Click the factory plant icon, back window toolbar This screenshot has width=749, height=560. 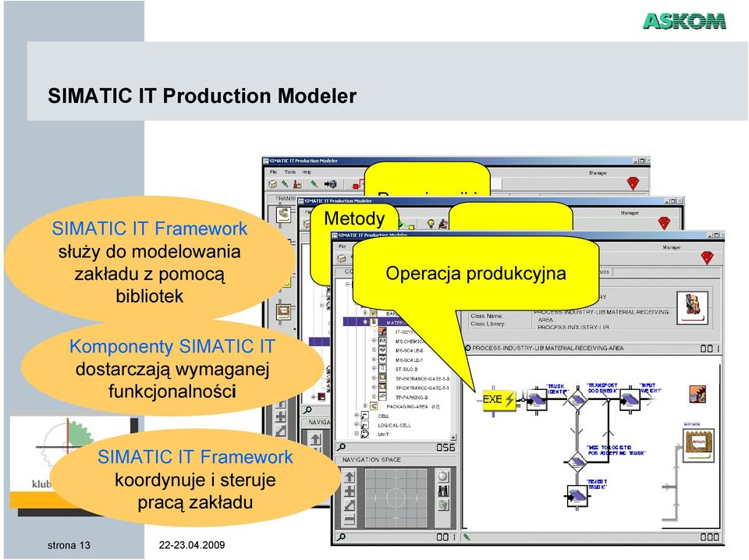click(297, 184)
